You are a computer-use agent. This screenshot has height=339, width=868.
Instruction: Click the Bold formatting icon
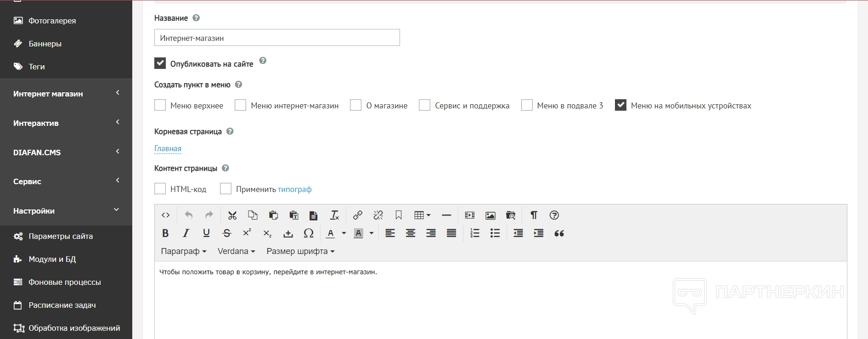(165, 233)
